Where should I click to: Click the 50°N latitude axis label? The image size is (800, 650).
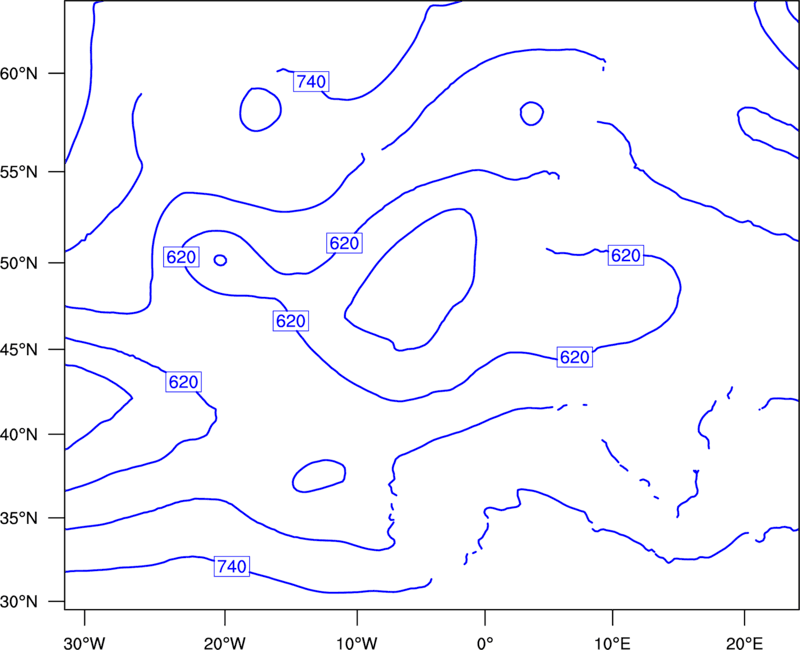coord(19,263)
